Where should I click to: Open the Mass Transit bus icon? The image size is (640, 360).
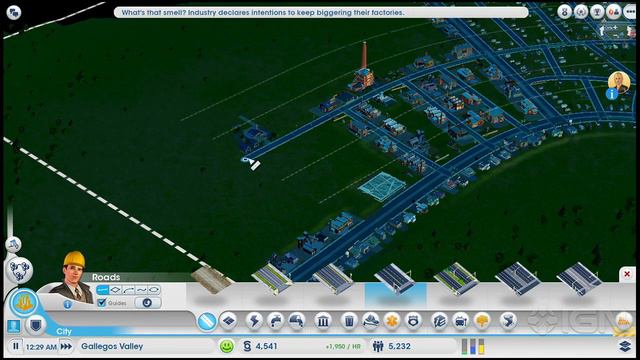click(461, 321)
